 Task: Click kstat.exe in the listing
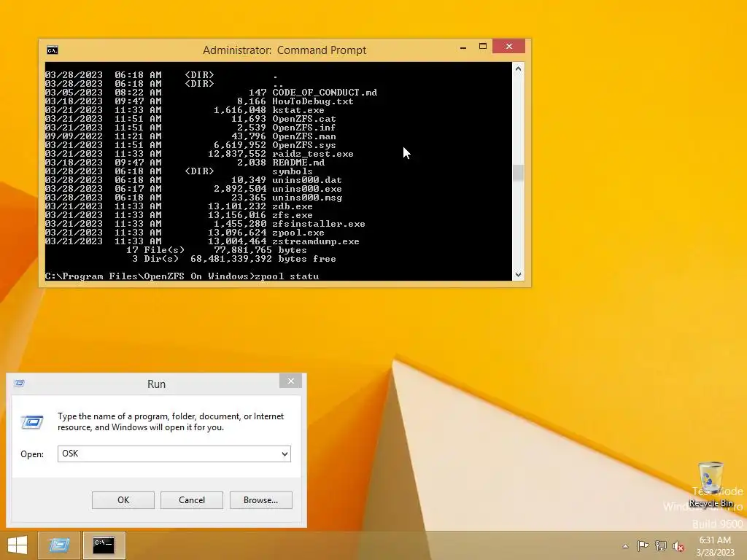point(298,110)
